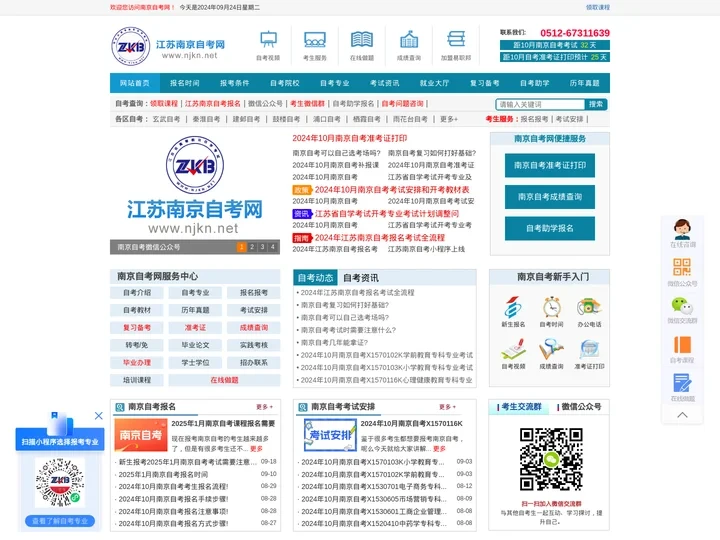Click 自考介绍 in service center

click(137, 292)
